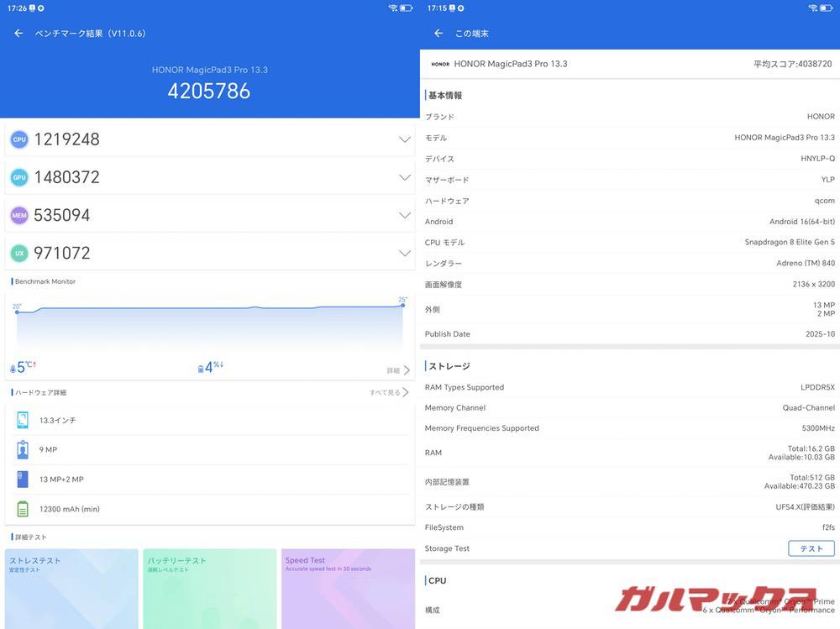Click the MEM memory score icon

click(x=18, y=214)
